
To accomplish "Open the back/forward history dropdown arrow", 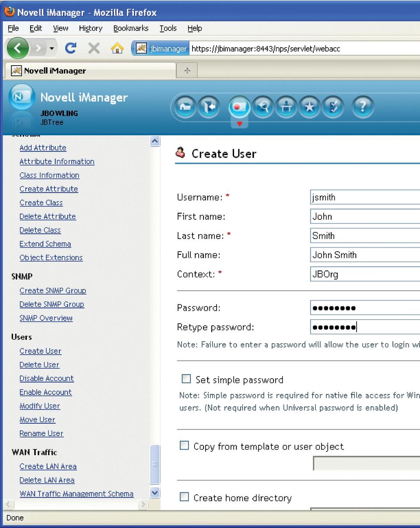I will 52,49.
